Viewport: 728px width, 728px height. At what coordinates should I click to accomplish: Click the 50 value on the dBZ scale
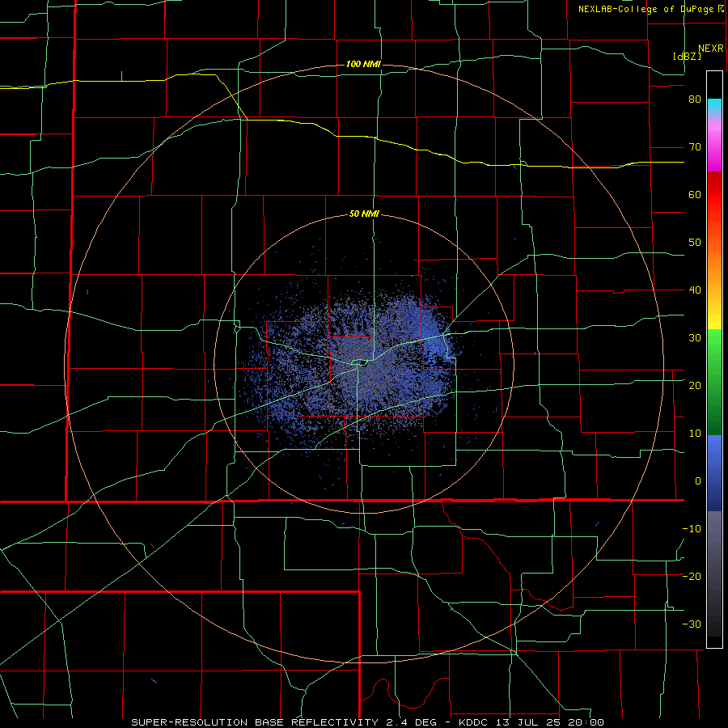[695, 243]
